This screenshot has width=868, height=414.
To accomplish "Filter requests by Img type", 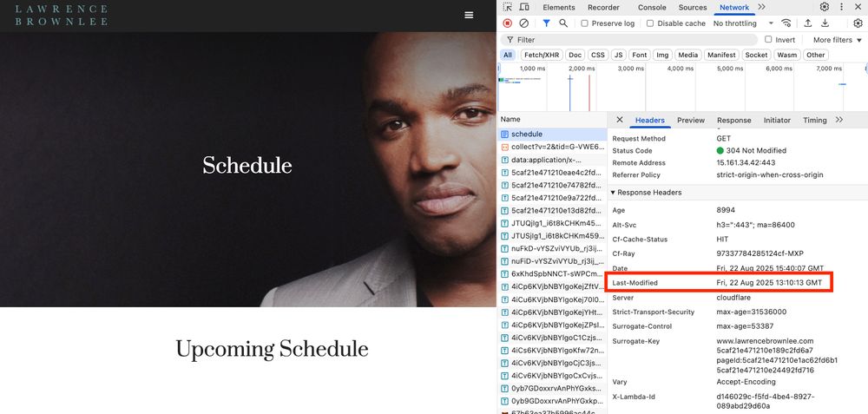I will [x=662, y=55].
